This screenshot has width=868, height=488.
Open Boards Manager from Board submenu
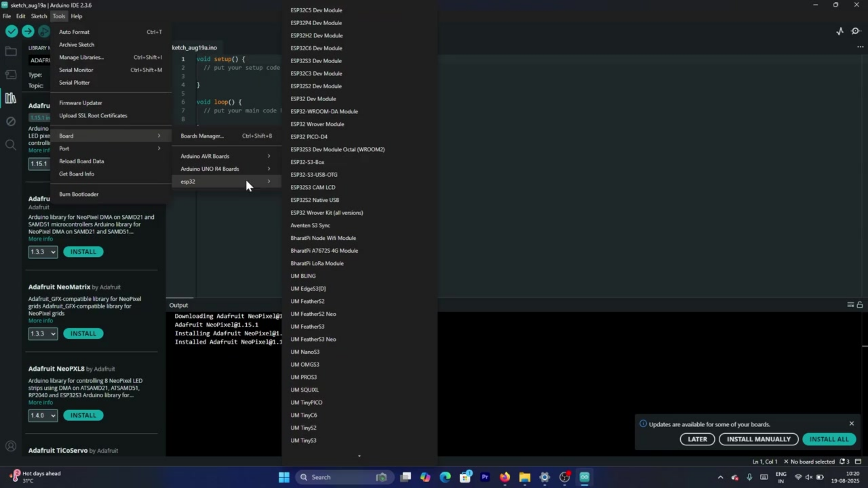click(226, 136)
